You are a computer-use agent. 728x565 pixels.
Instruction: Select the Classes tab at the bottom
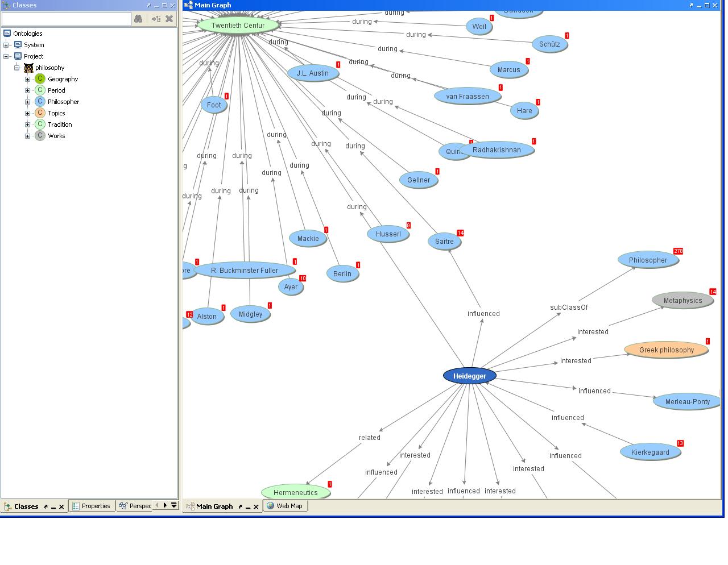[26, 506]
